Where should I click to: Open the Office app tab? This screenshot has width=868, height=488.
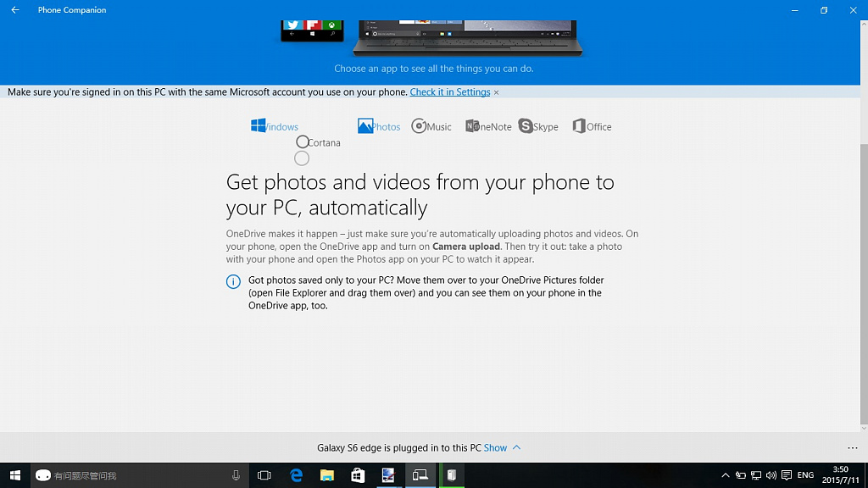pos(592,126)
